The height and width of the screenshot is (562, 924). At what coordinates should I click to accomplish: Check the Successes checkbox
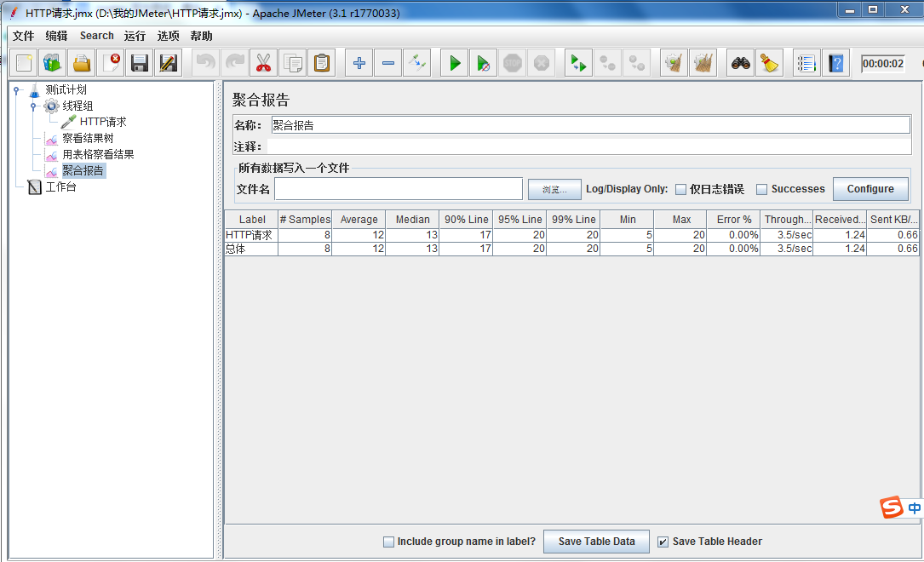tap(761, 189)
